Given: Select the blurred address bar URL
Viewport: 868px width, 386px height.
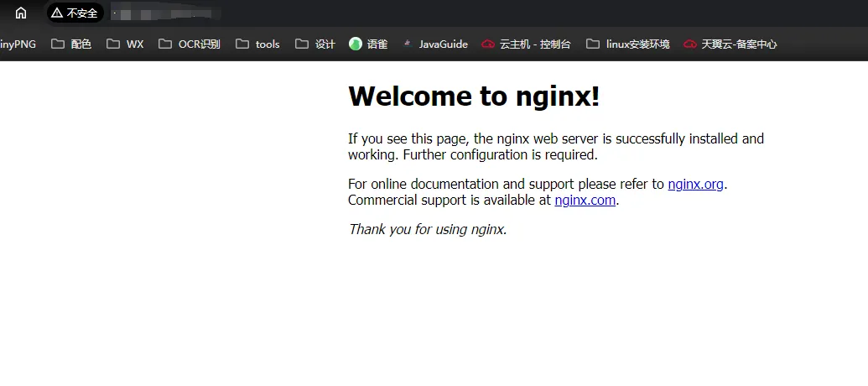Looking at the screenshot, I should point(166,13).
